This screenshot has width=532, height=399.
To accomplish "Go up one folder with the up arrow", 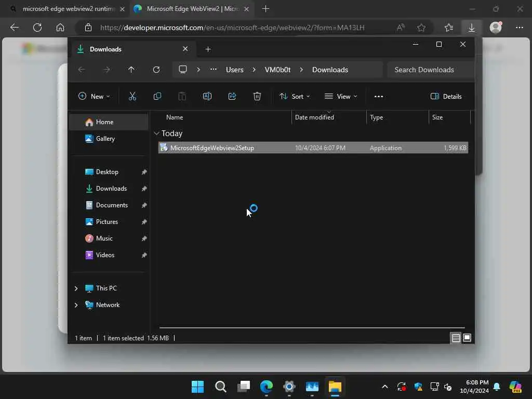I will [131, 70].
